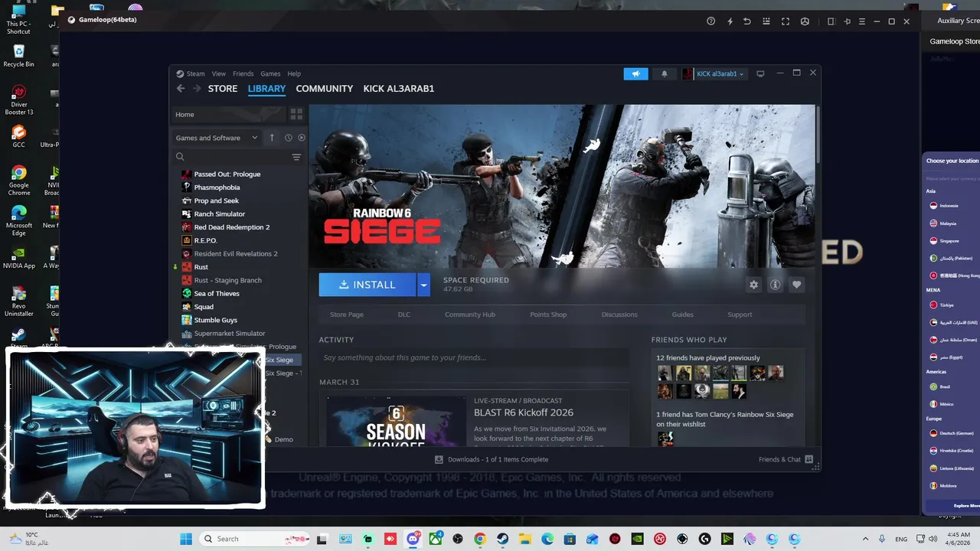Select Red Dead Redemption 2 in library

231,227
